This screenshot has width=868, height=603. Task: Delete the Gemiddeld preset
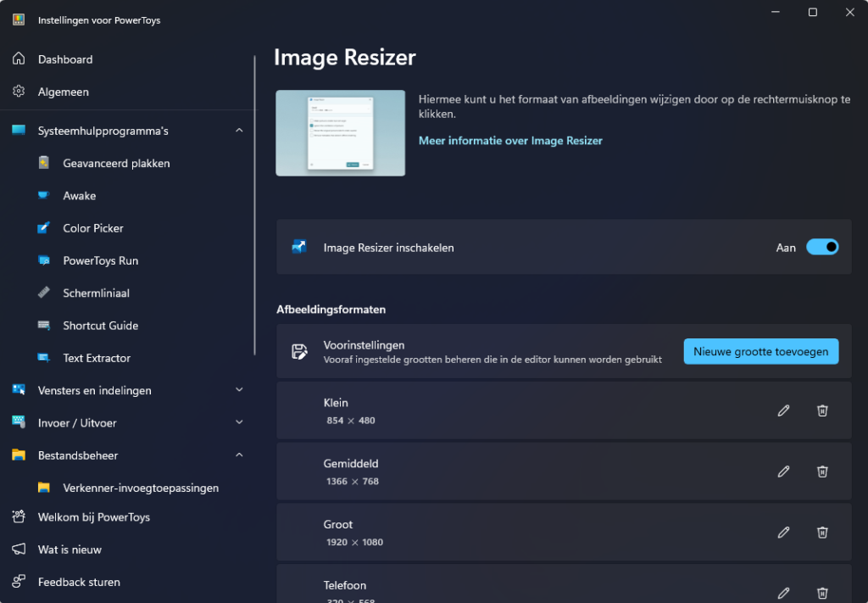coord(822,472)
